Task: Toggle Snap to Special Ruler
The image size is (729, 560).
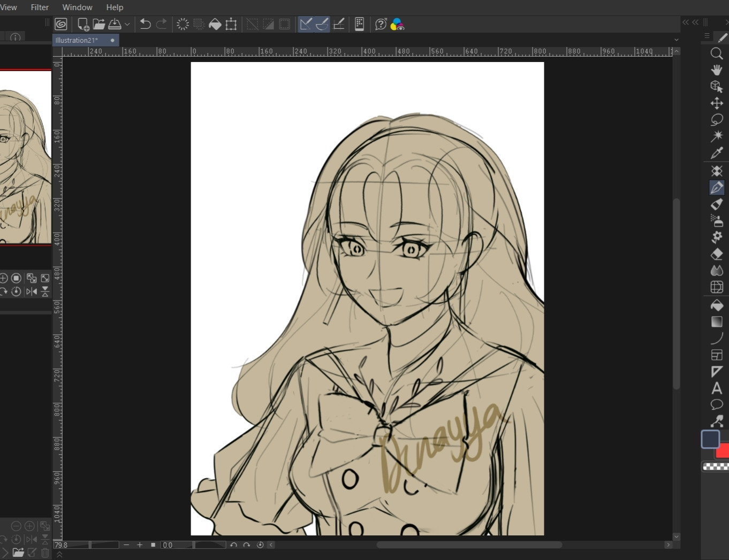Action: pyautogui.click(x=322, y=24)
